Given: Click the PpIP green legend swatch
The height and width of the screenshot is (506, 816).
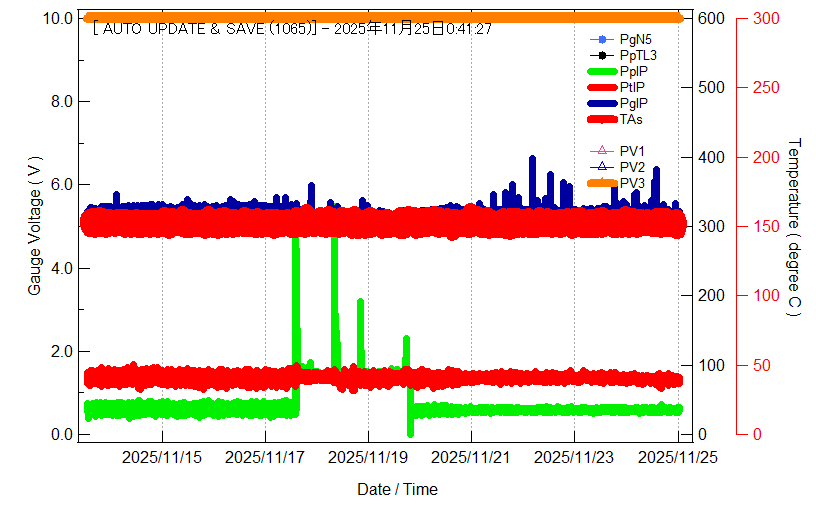Looking at the screenshot, I should 602,71.
